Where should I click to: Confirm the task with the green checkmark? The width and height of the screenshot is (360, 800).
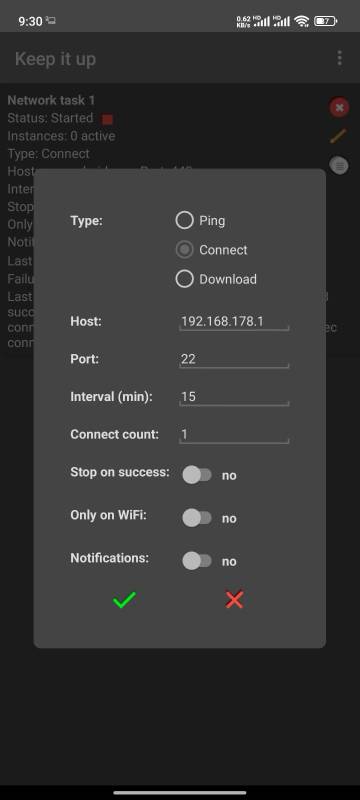pos(124,599)
